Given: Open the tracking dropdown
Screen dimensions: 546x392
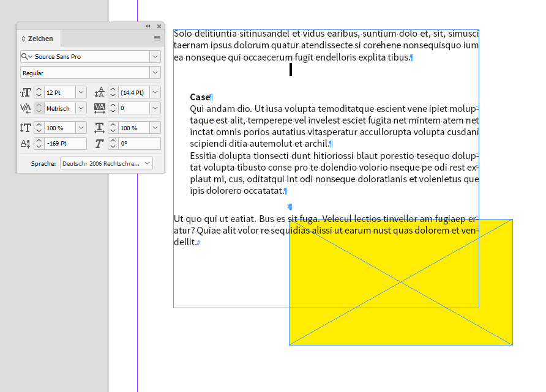Looking at the screenshot, I should (155, 108).
